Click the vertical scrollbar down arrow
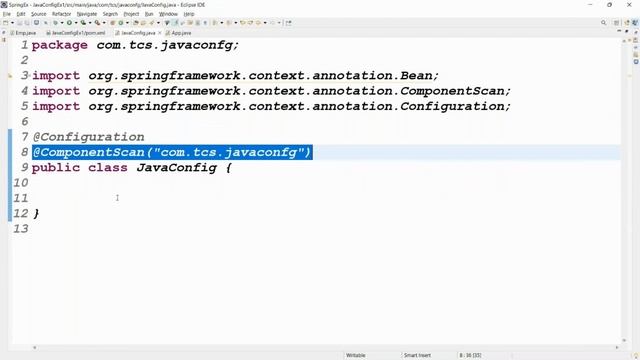The image size is (640, 360). (624, 340)
